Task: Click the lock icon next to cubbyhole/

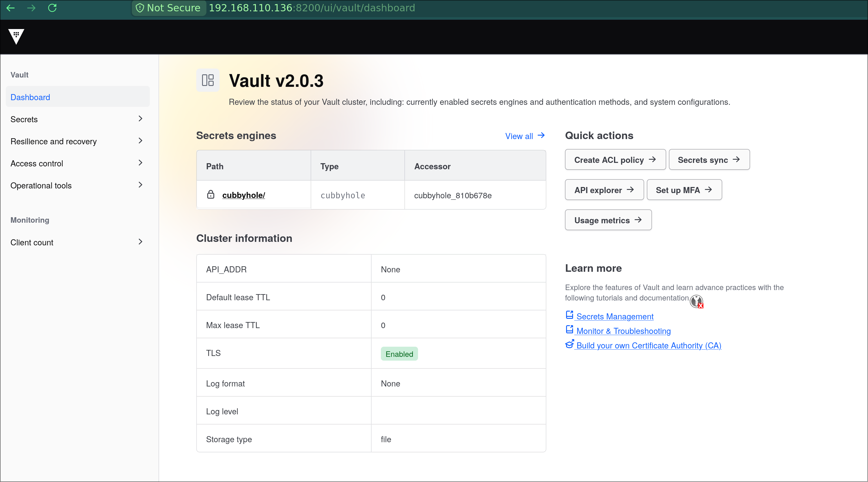Action: coord(210,195)
